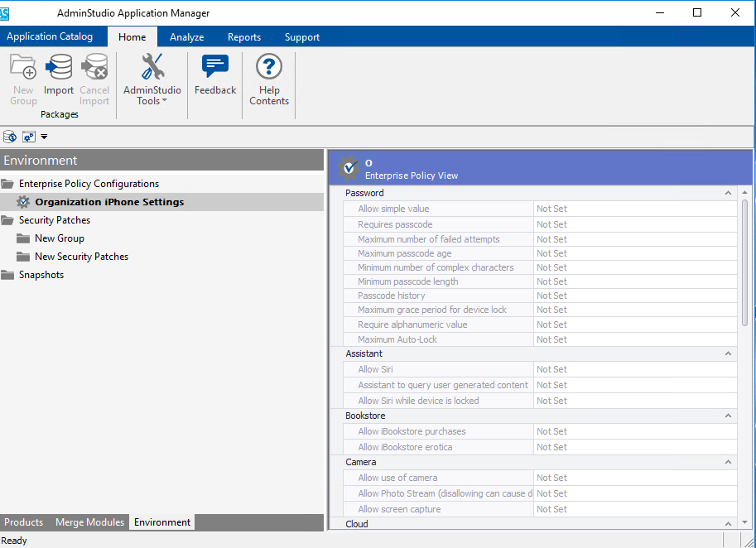Switch to the Products bottom tab

[x=24, y=522]
